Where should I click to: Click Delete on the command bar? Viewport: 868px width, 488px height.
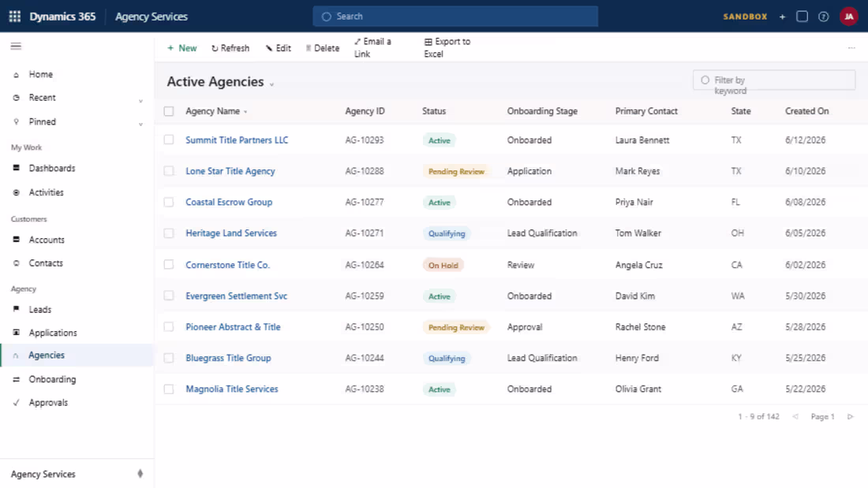323,48
